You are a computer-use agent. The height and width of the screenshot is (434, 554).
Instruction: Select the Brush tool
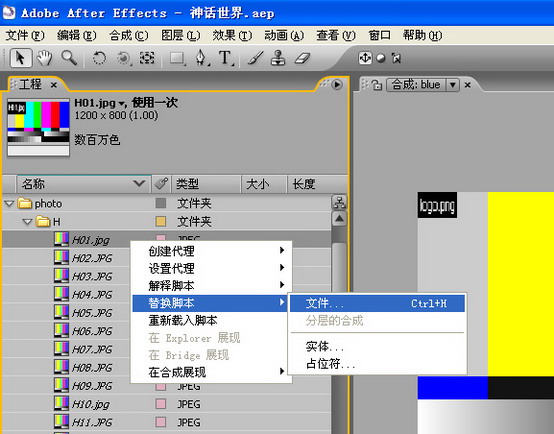pyautogui.click(x=255, y=58)
